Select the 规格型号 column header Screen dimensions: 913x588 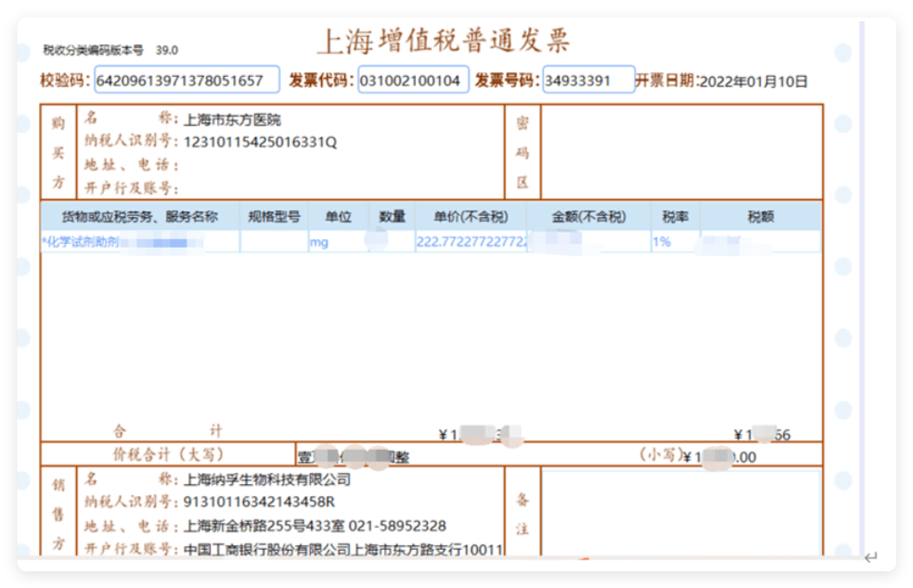(x=275, y=217)
